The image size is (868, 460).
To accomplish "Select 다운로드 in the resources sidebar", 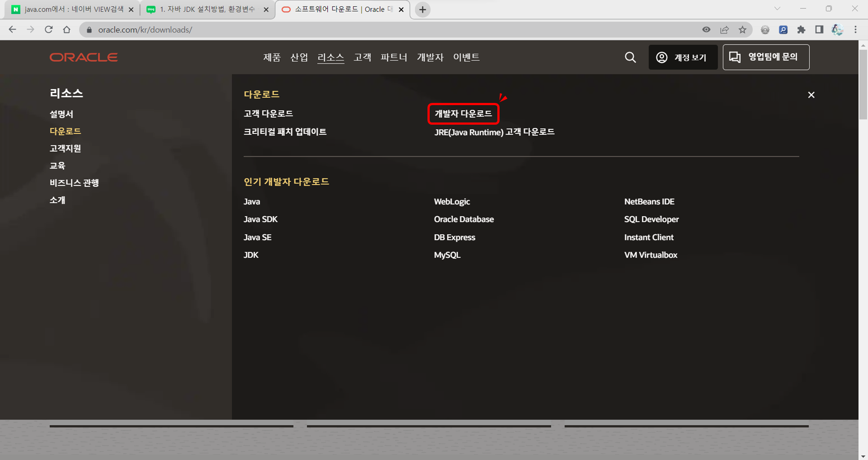I will pos(65,131).
